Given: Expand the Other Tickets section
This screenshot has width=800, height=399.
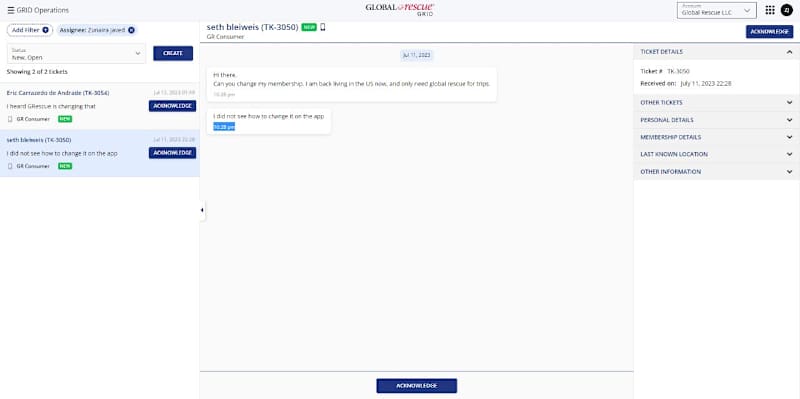Looking at the screenshot, I should [716, 103].
